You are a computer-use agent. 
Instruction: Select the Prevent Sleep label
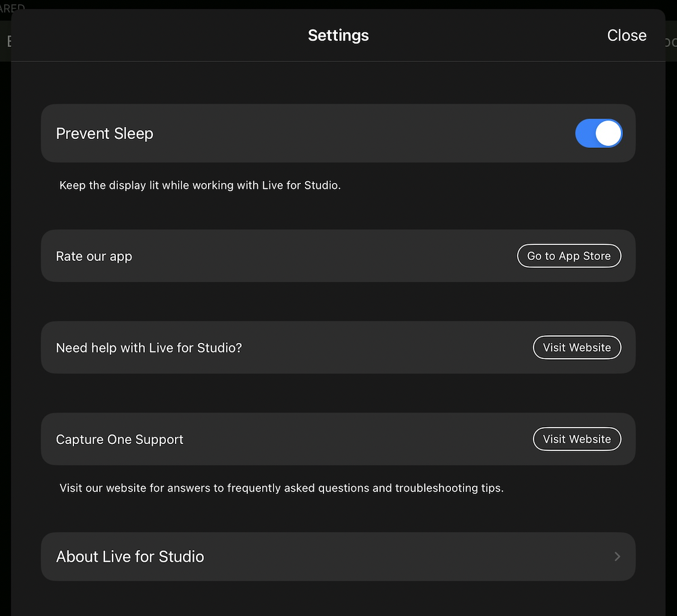tap(105, 134)
